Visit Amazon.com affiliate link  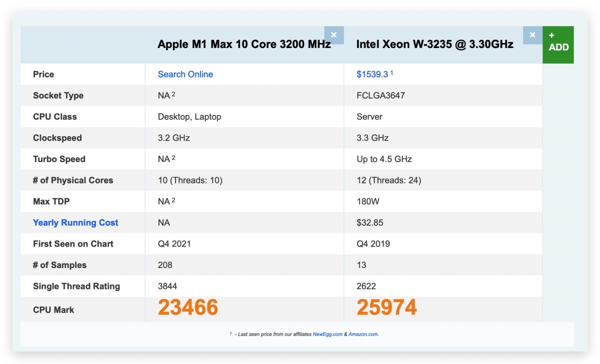click(x=363, y=334)
